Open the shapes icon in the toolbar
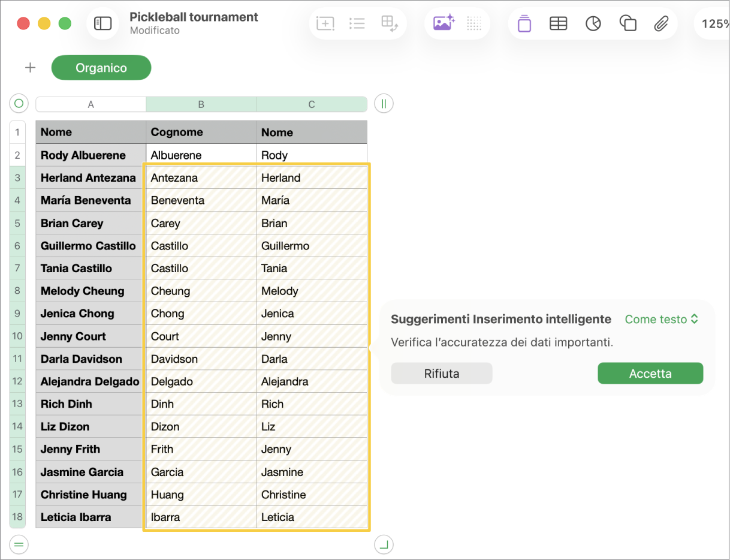The image size is (730, 560). coord(628,23)
